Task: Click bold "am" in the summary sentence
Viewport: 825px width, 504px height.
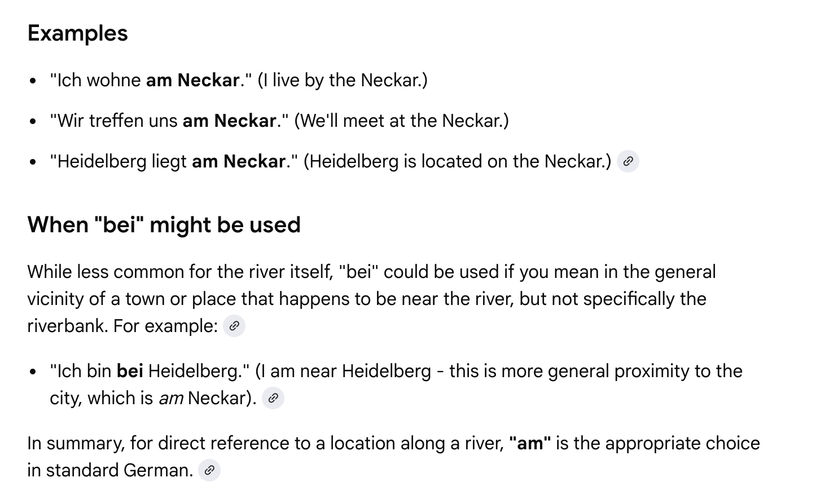Action: click(x=529, y=443)
